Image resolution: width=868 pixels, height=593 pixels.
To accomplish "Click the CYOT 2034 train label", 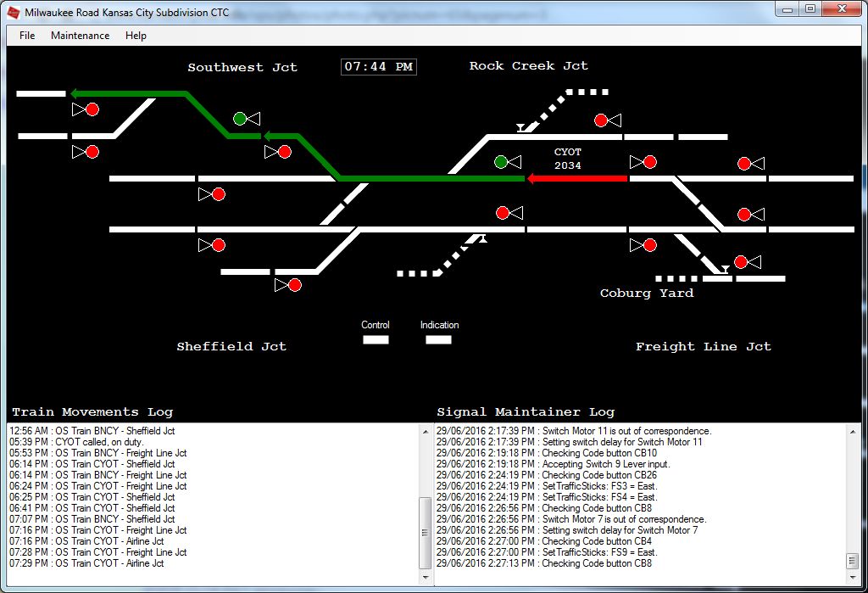I will point(567,159).
